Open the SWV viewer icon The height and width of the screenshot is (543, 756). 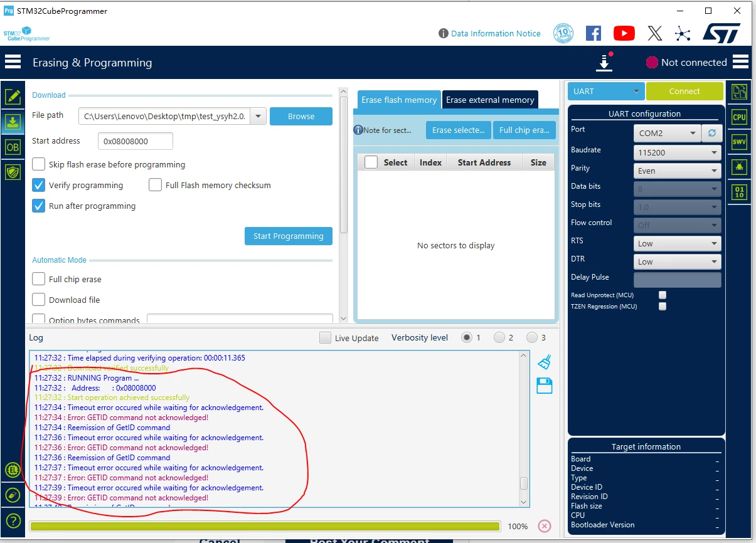tap(740, 142)
